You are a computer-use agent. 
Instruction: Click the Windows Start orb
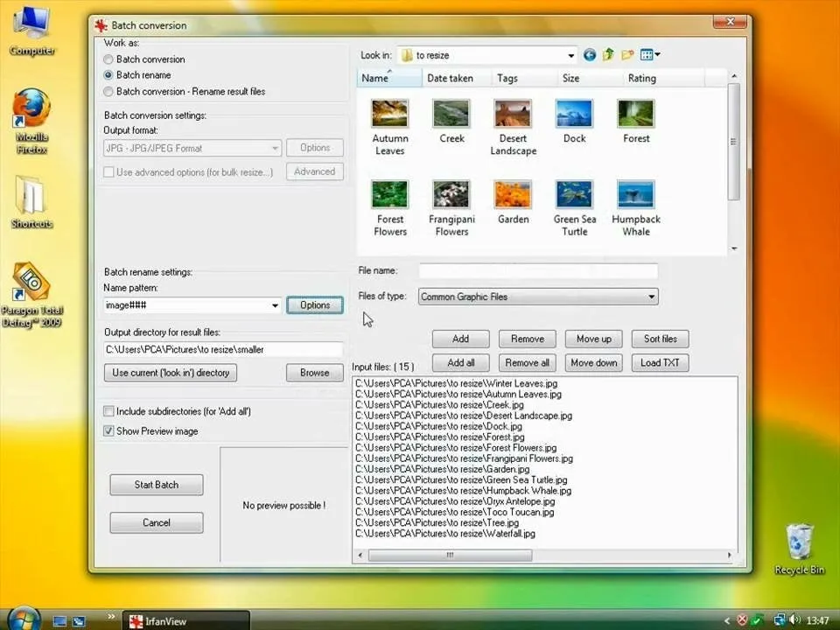tap(24, 619)
